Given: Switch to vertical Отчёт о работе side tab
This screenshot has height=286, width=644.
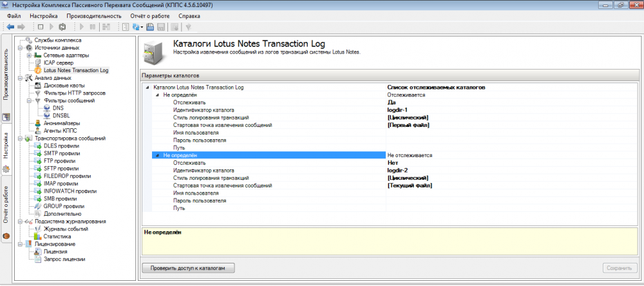Looking at the screenshot, I should (x=7, y=209).
